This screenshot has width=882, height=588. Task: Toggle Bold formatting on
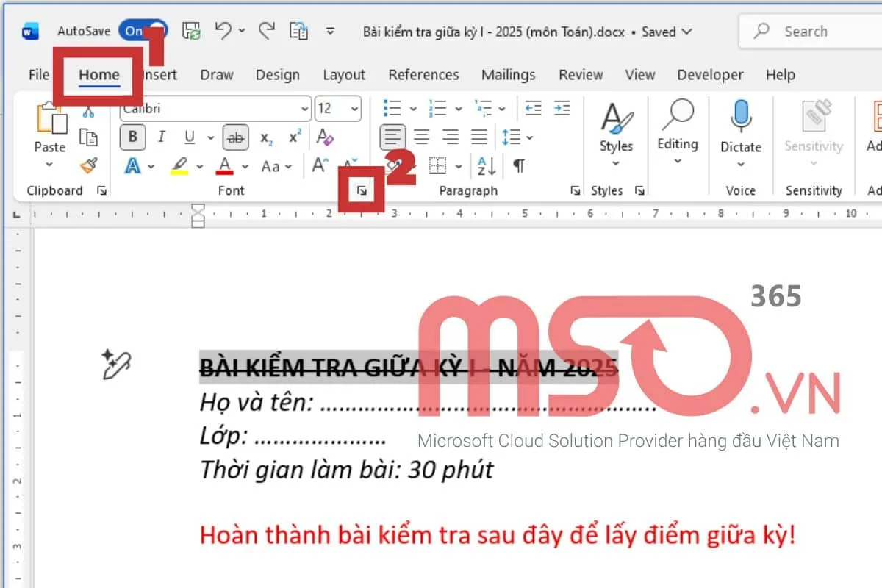pos(132,137)
